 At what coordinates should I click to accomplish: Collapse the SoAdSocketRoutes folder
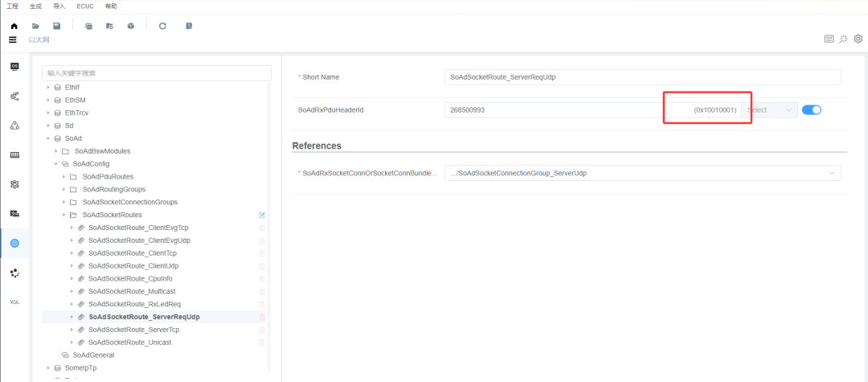[63, 215]
